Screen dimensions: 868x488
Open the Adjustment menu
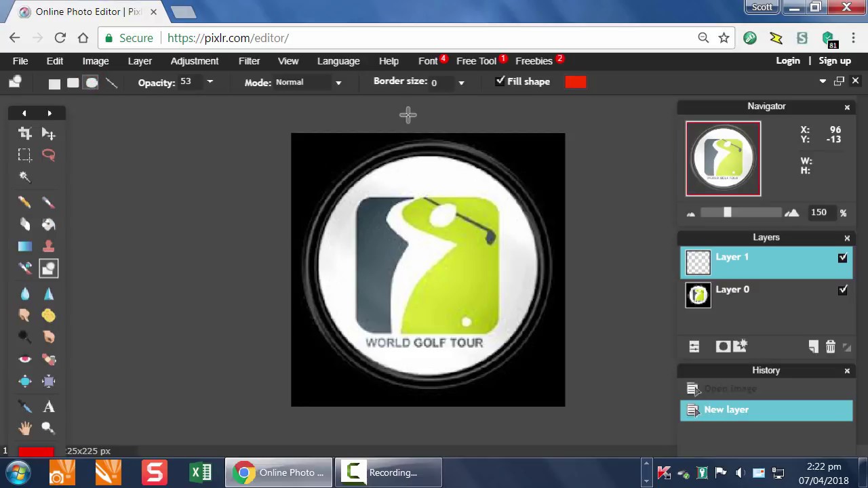point(195,61)
